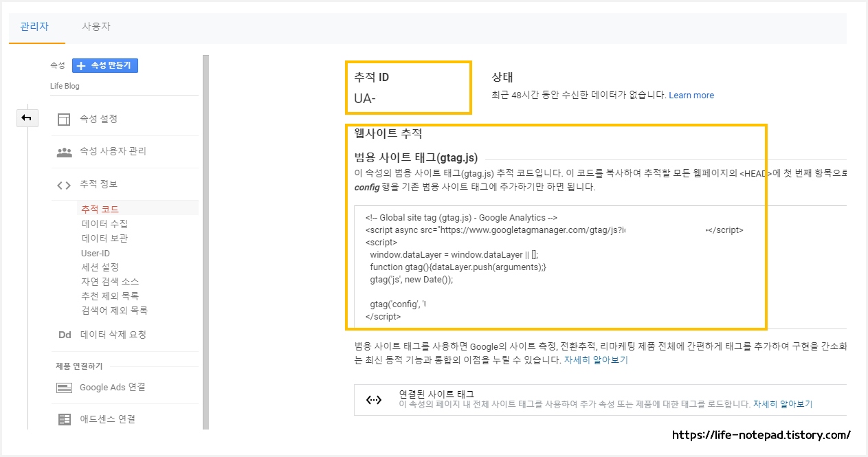Viewport: 868px width, 457px height.
Task: Click the 속성 설정 layout icon
Action: click(64, 120)
